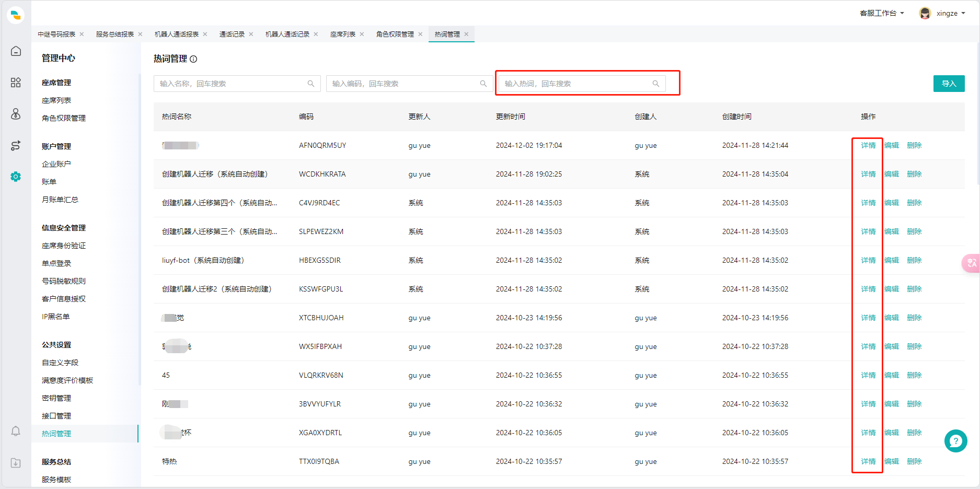Open 账单 in the sidebar

[x=49, y=182]
